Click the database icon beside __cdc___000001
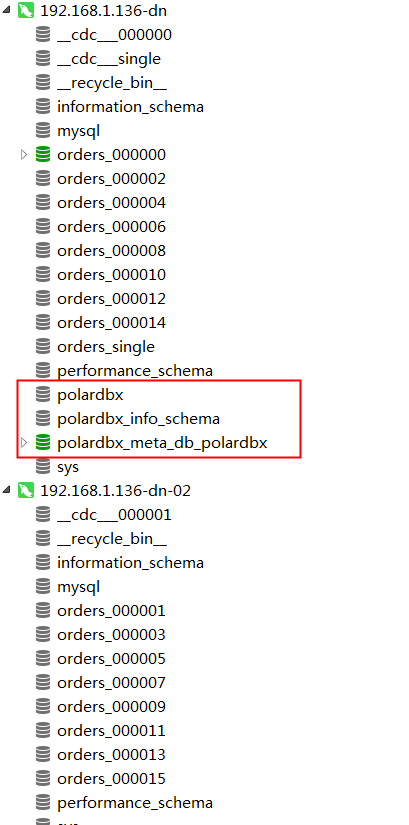This screenshot has width=409, height=825. pos(43,515)
